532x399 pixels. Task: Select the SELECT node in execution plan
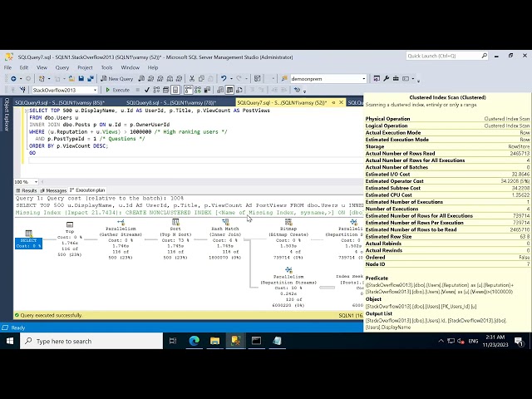pos(28,239)
